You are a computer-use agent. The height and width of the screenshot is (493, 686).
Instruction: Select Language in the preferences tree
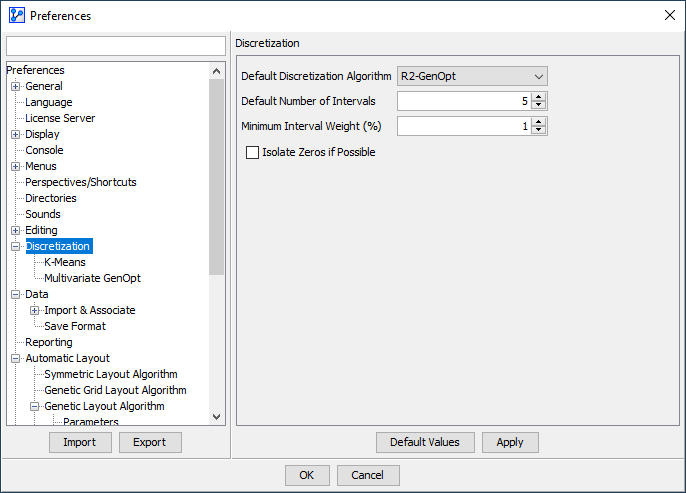(49, 102)
